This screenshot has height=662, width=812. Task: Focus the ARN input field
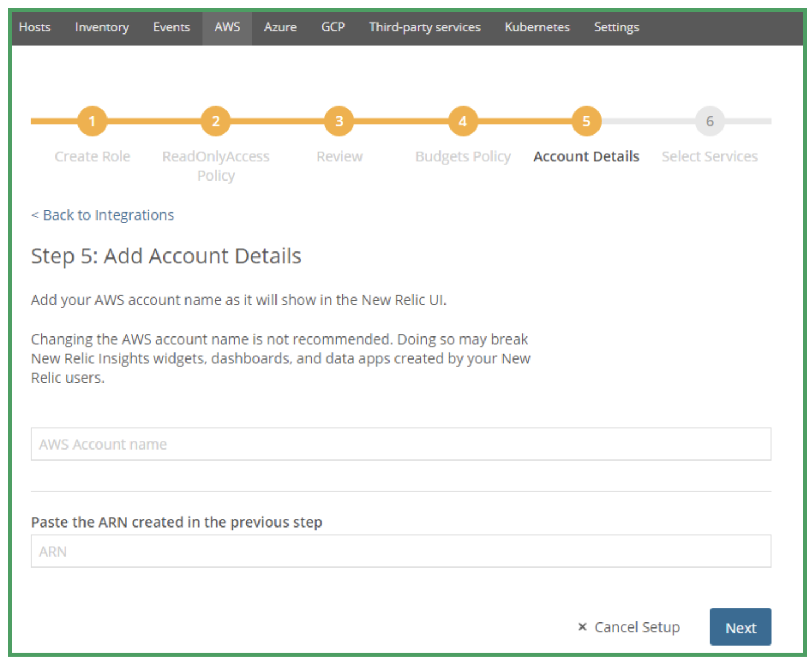(401, 551)
